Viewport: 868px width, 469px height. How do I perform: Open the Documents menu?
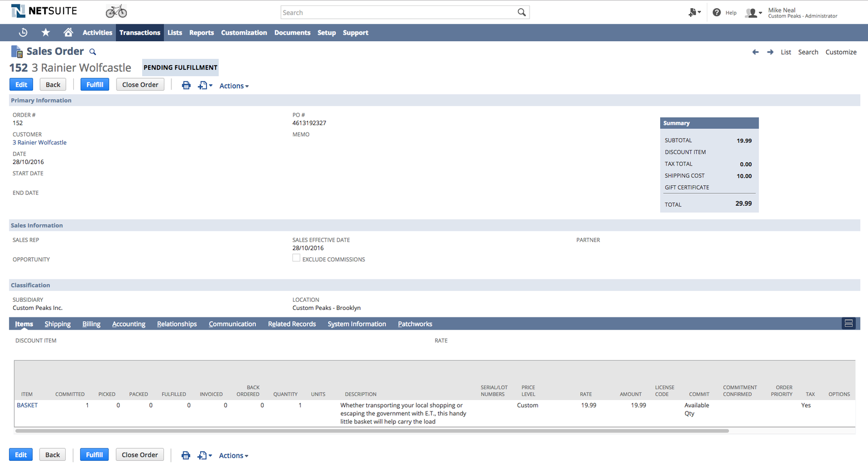coord(292,33)
